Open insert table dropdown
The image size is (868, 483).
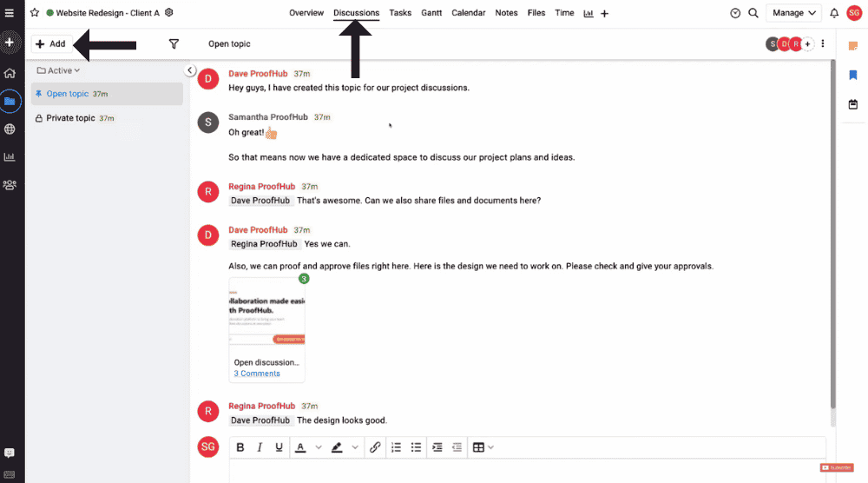point(483,447)
